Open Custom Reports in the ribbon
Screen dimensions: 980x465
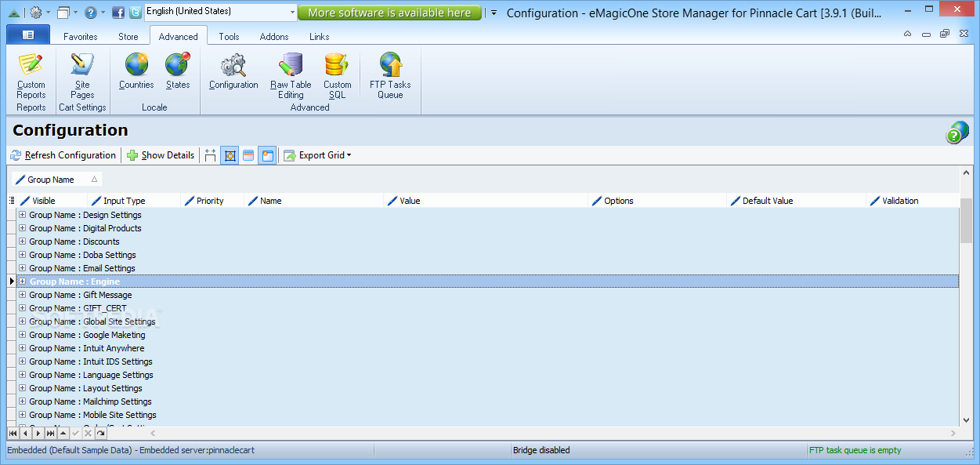click(31, 75)
